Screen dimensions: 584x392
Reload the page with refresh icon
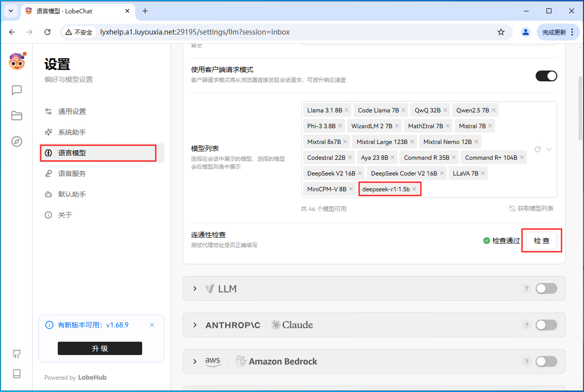point(47,32)
